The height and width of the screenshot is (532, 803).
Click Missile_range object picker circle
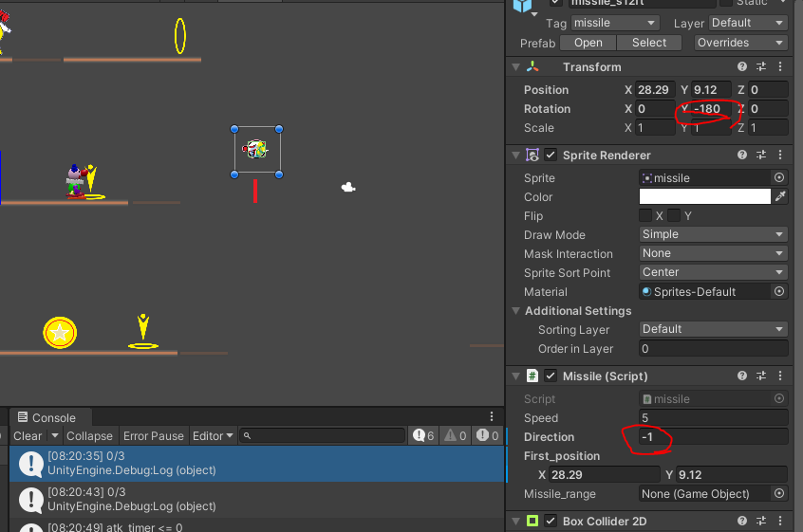tap(779, 494)
